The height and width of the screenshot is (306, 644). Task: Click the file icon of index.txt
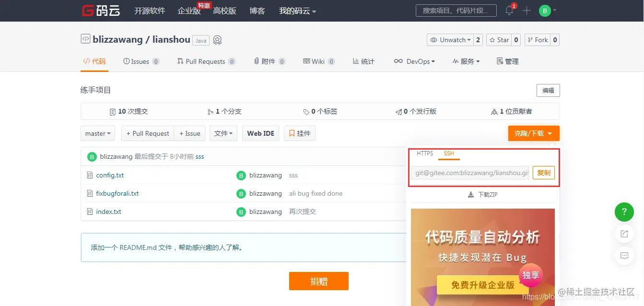coord(90,212)
